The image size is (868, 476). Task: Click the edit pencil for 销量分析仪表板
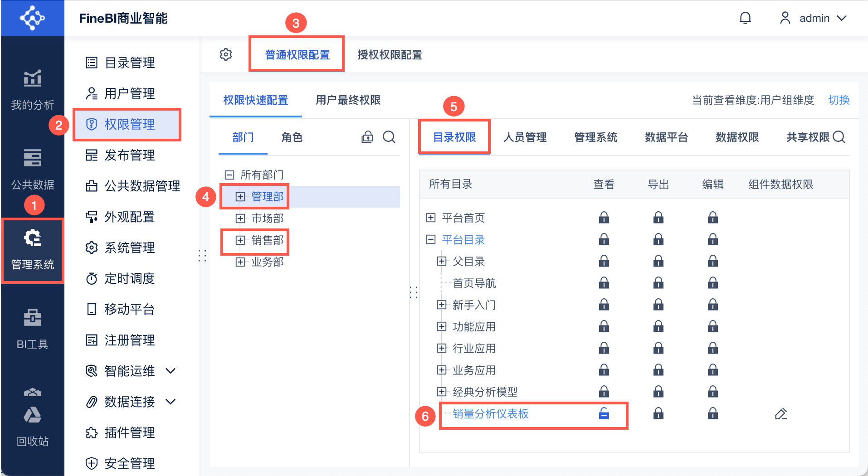780,414
